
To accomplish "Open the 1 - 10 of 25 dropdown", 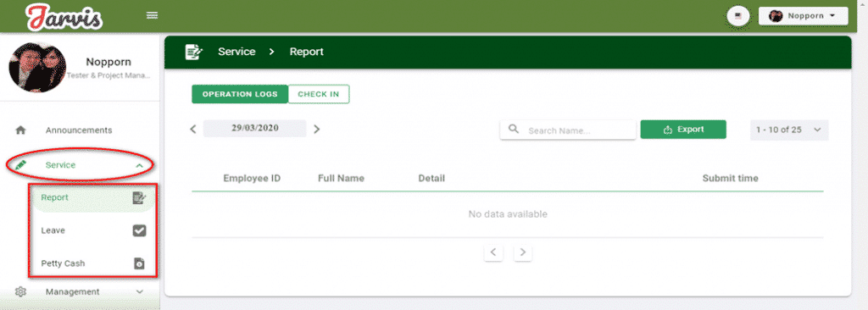I will tap(789, 130).
